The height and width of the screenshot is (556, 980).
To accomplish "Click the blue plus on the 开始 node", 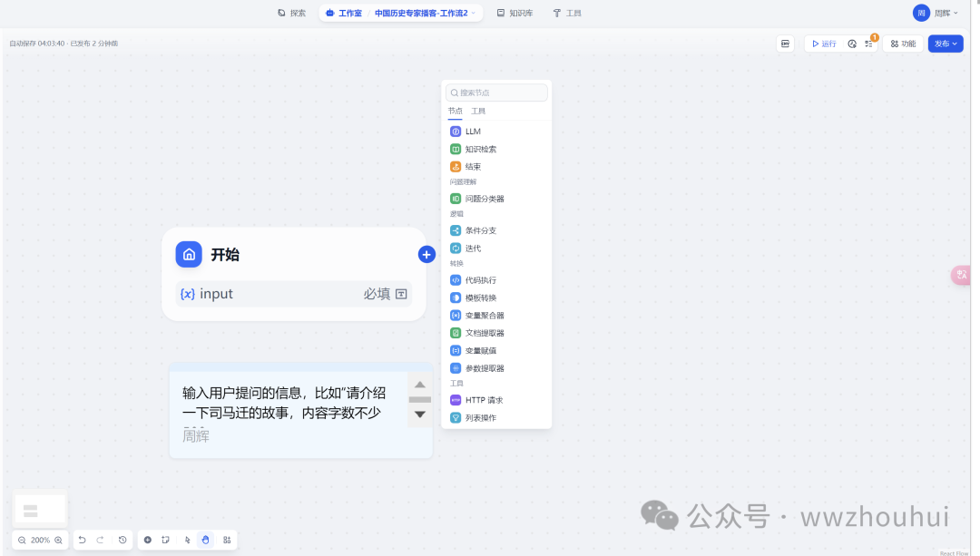I will coord(426,255).
